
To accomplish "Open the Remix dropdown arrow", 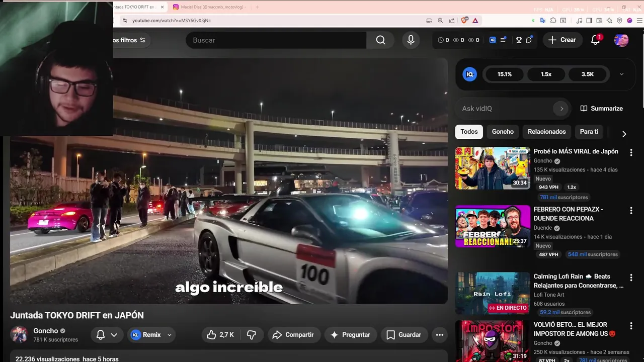I will pos(170,335).
